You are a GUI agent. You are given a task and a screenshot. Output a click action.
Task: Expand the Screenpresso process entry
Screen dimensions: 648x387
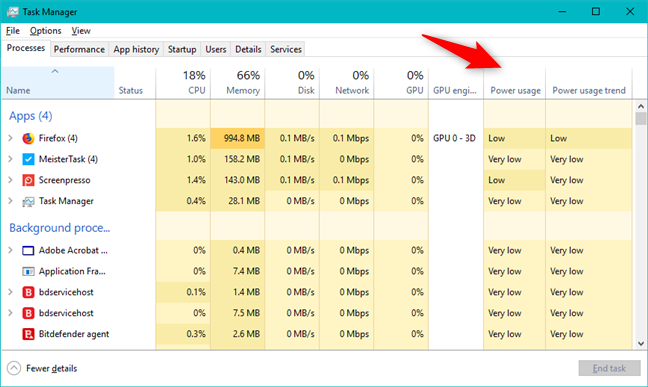pos(10,180)
